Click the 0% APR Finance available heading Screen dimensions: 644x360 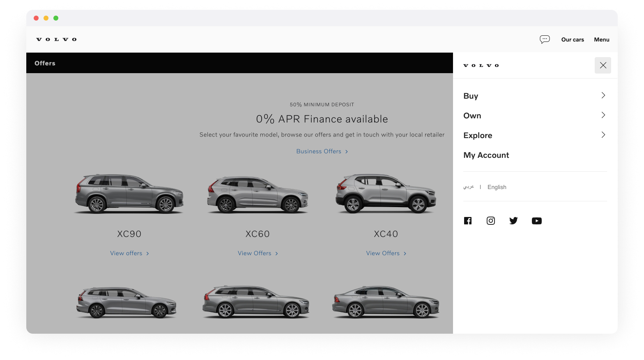pos(322,119)
